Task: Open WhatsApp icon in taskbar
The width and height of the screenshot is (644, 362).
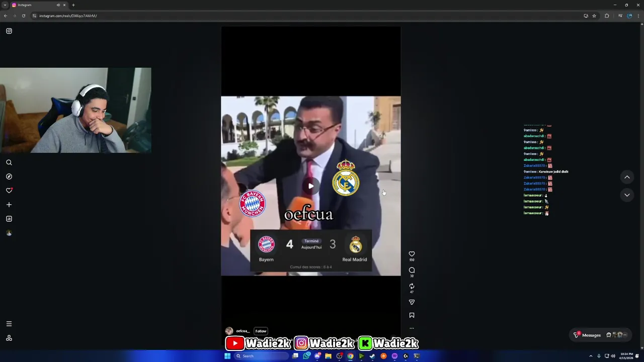Action: (x=306, y=356)
